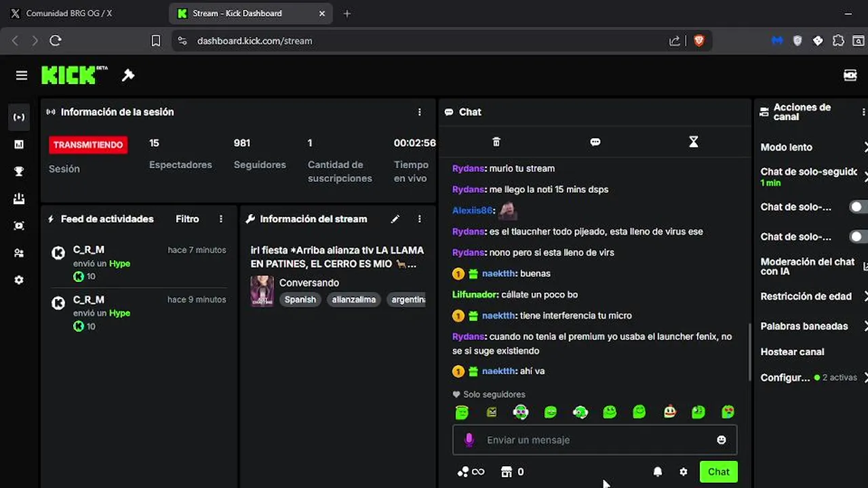
Task: Open the settings gear in the left sidebar
Action: point(19,280)
